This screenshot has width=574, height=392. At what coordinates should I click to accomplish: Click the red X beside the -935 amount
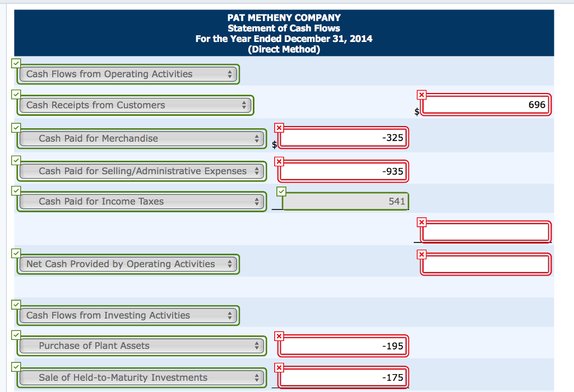click(279, 161)
